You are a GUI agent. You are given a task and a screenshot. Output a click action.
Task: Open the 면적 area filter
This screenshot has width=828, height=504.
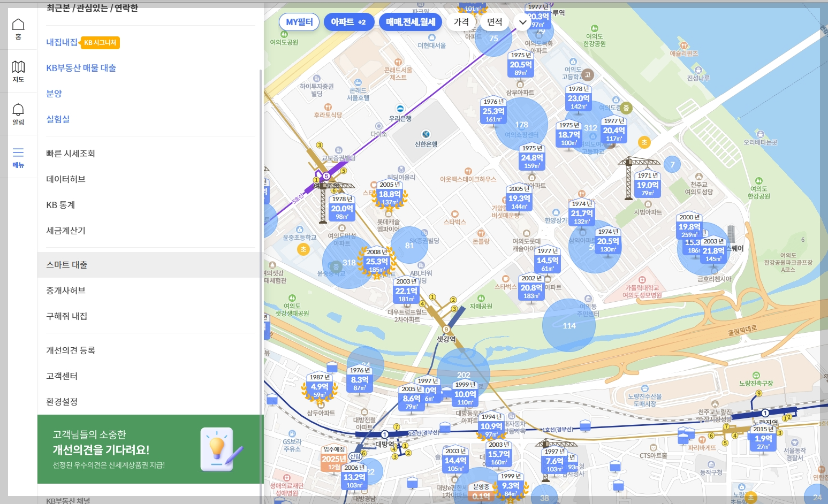click(x=495, y=22)
